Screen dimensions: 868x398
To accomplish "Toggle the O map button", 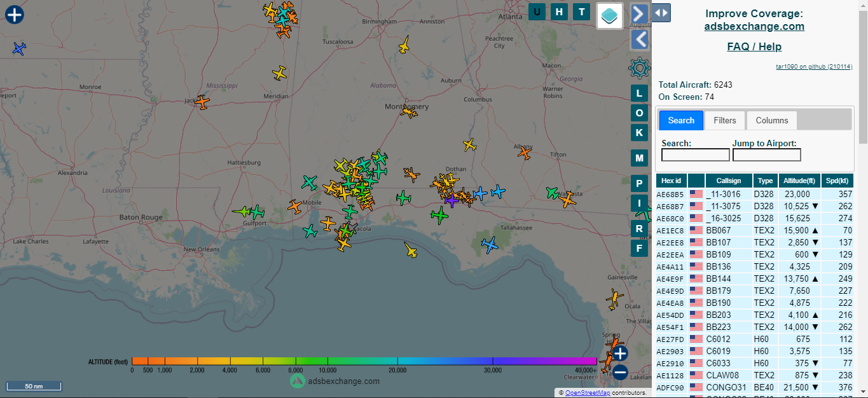I will pyautogui.click(x=639, y=113).
